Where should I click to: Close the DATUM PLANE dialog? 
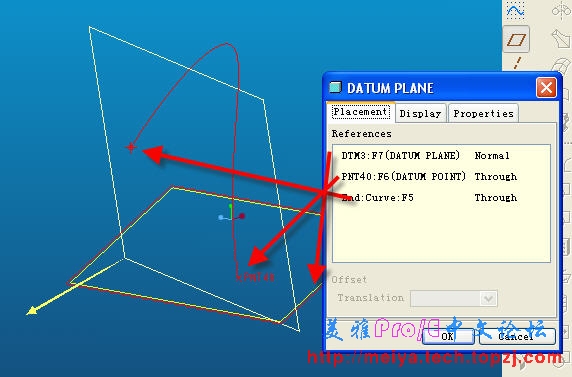(x=546, y=88)
